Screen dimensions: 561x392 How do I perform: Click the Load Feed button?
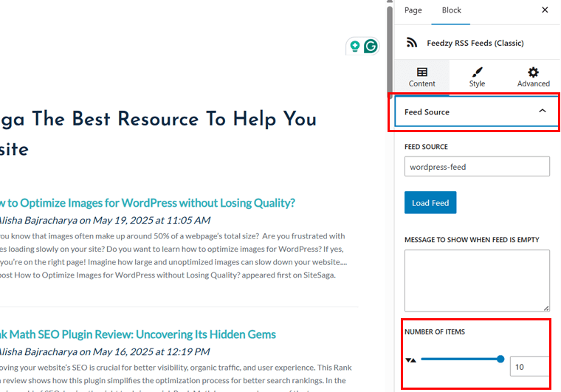[430, 203]
